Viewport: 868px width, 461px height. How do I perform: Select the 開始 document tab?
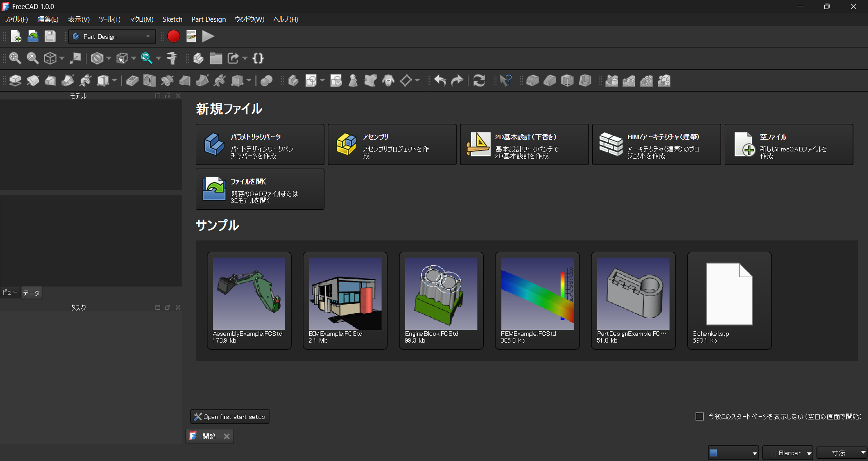click(209, 436)
